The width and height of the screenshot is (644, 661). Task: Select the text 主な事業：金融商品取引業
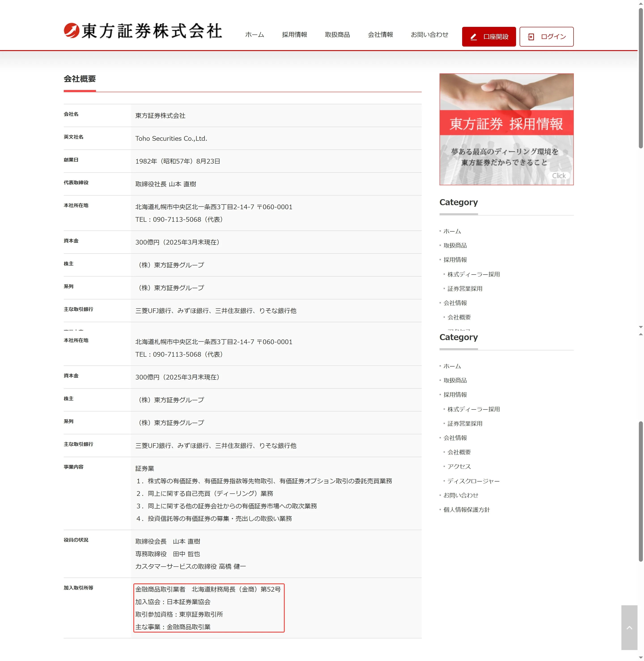pyautogui.click(x=173, y=627)
